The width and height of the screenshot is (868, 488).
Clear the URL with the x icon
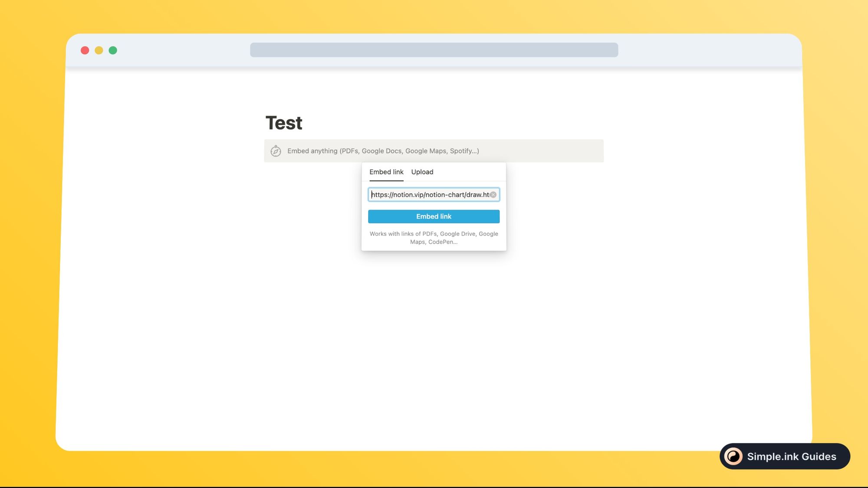[x=493, y=195]
